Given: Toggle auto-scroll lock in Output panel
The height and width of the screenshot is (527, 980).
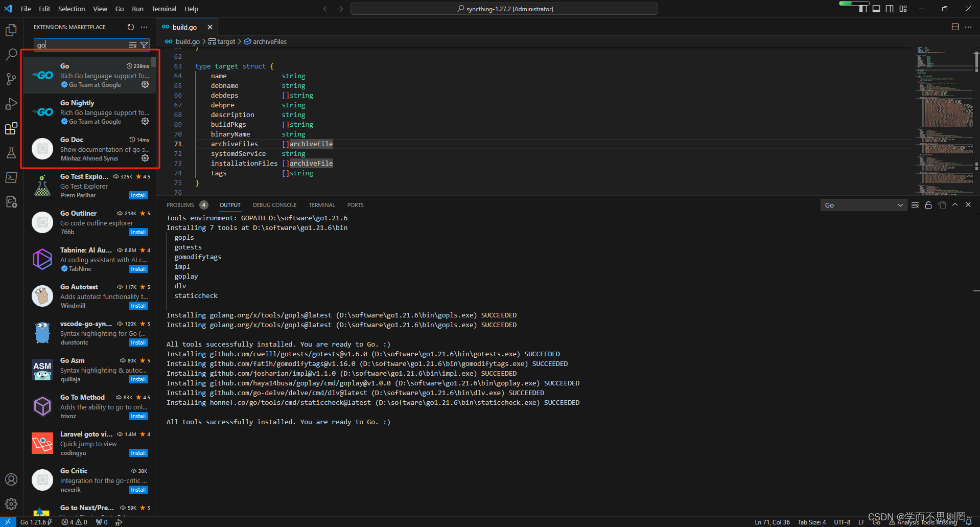Looking at the screenshot, I should coord(928,204).
